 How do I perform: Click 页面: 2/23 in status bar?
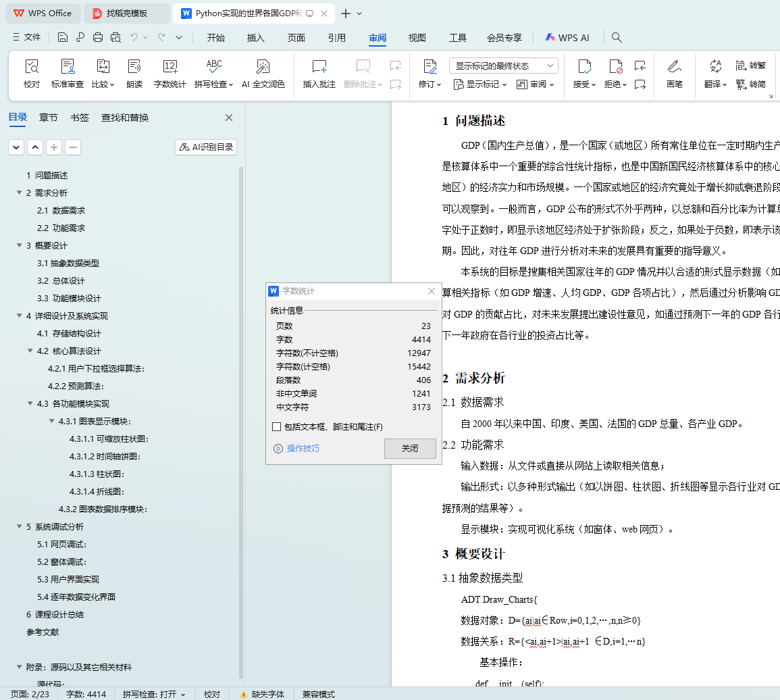(30, 694)
